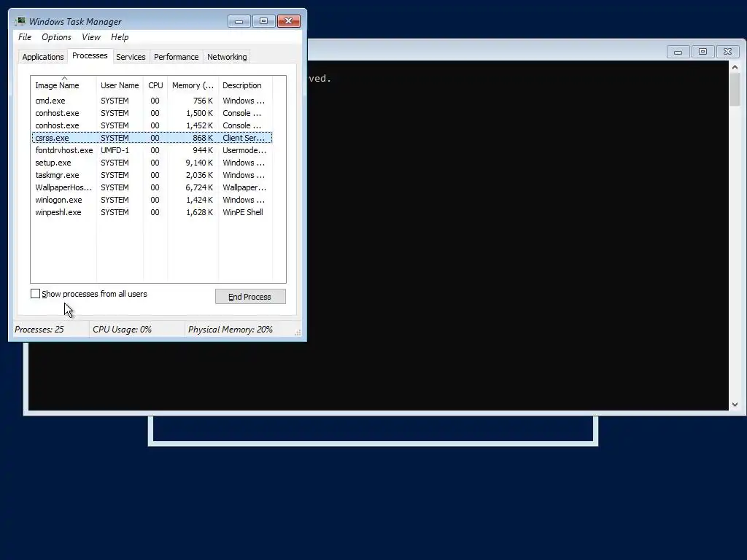Click the console vertical scrollbar thumb
Viewport: 747px width, 560px height.
[x=735, y=90]
